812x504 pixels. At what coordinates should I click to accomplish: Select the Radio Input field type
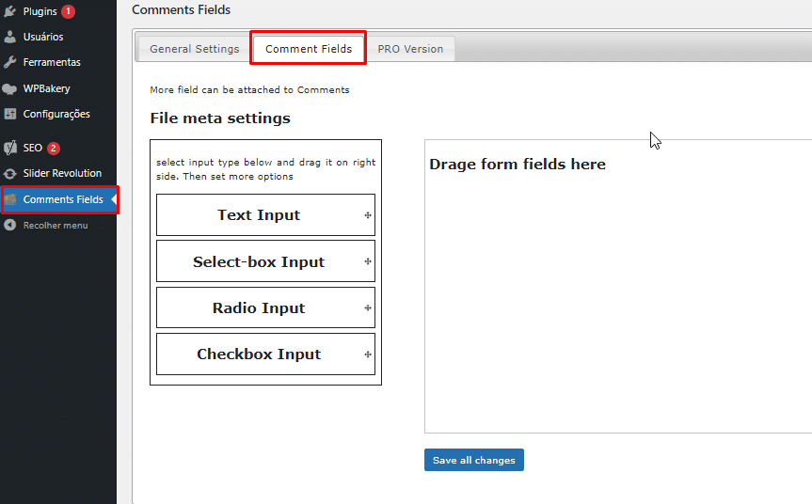click(265, 307)
